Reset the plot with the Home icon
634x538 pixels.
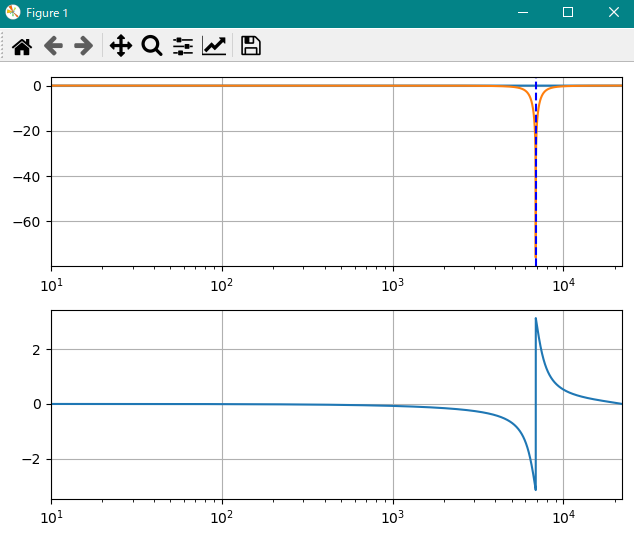pyautogui.click(x=22, y=46)
